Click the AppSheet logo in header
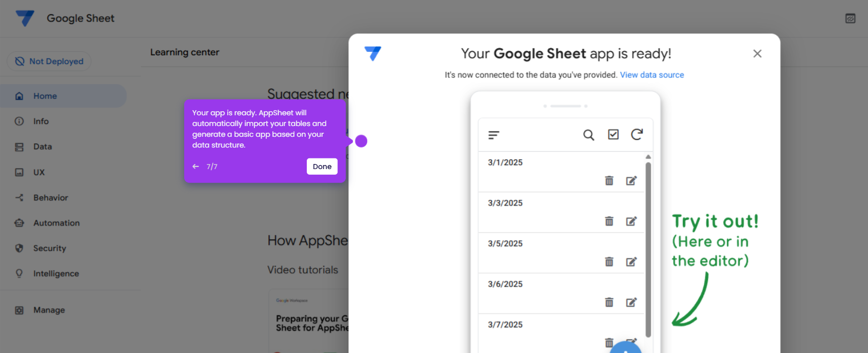868x353 pixels. click(x=25, y=18)
